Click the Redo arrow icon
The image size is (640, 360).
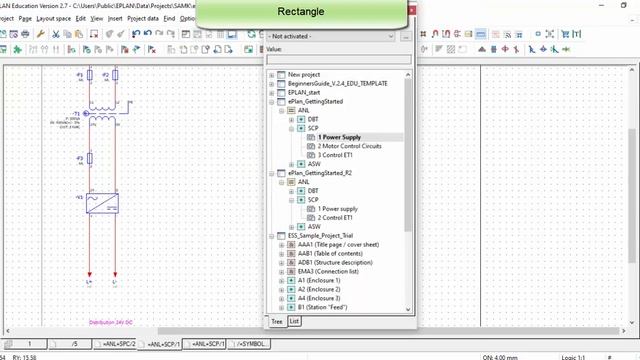(159, 34)
